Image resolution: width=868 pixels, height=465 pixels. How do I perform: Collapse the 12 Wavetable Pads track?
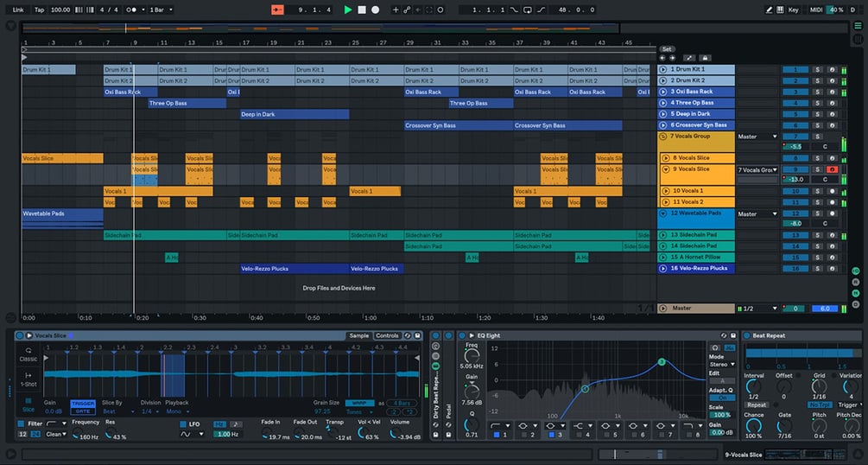[662, 213]
